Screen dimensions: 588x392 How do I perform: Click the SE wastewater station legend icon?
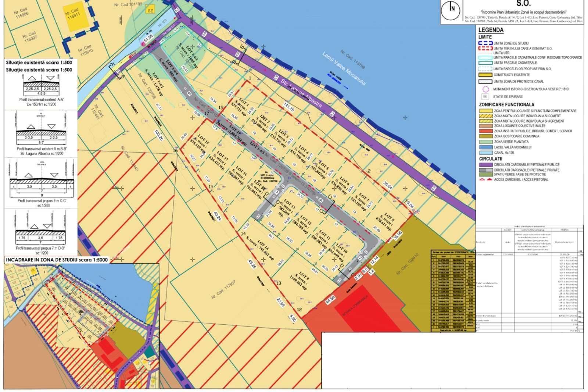485,97
